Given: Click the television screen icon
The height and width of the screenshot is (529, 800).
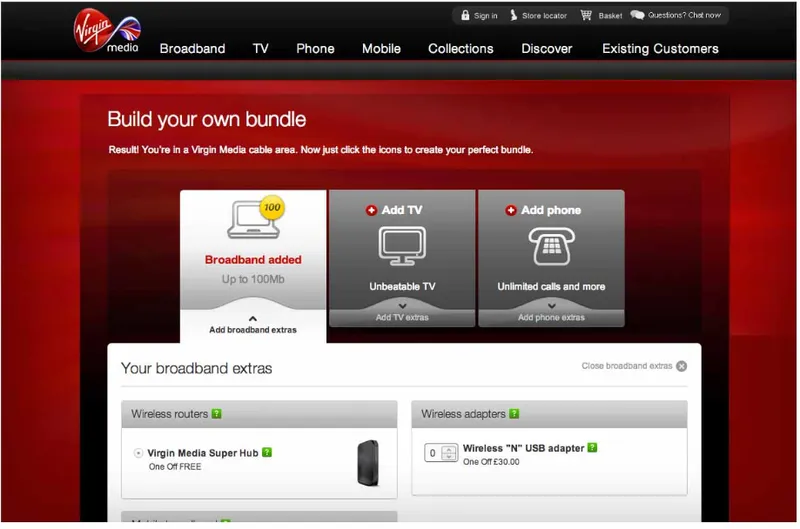Looking at the screenshot, I should pyautogui.click(x=402, y=246).
